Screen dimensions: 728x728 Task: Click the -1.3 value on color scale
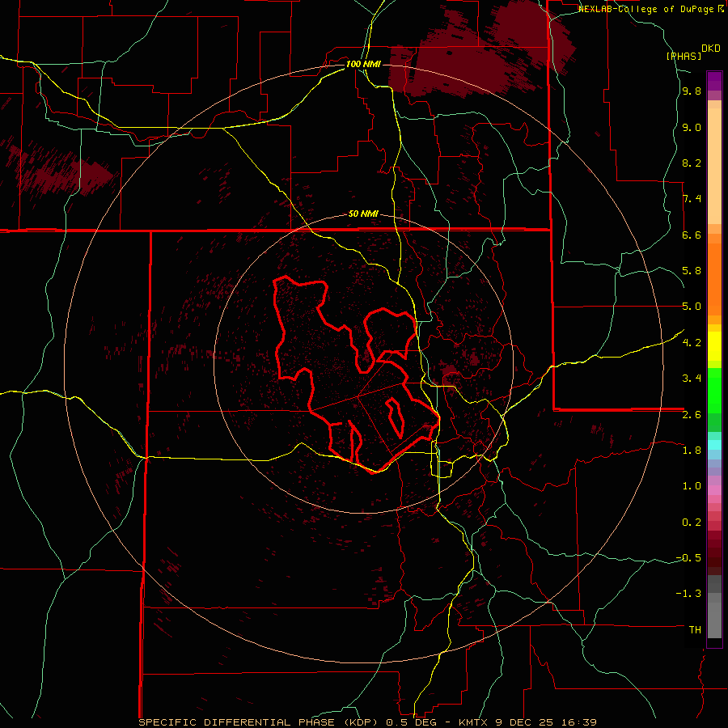point(688,594)
